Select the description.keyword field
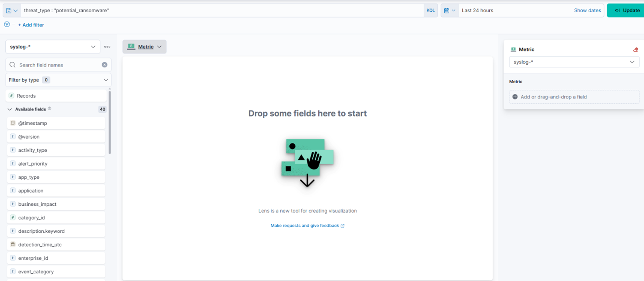The height and width of the screenshot is (281, 644). [x=56, y=231]
